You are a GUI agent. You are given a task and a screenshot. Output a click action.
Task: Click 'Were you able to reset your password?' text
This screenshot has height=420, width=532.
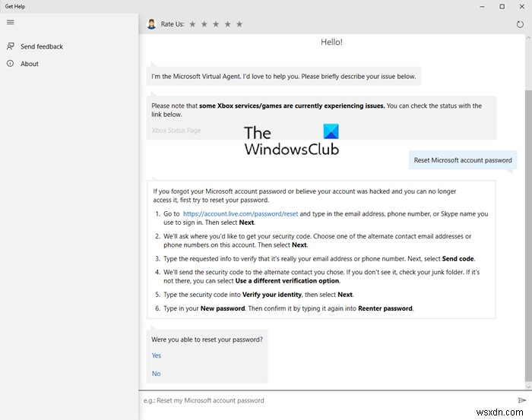[x=207, y=339]
